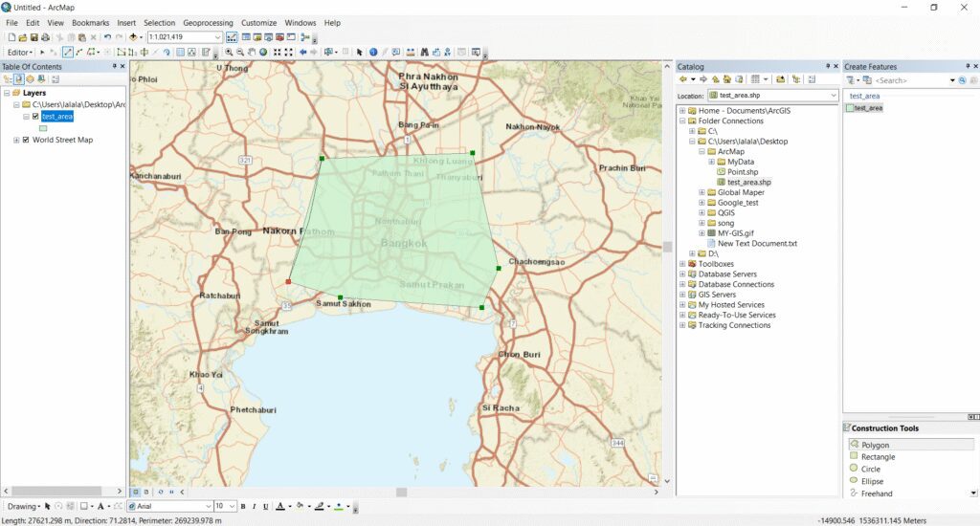Click the fill color bucket in Drawing toolbar
Screen dimensions: 980x526
[x=300, y=507]
